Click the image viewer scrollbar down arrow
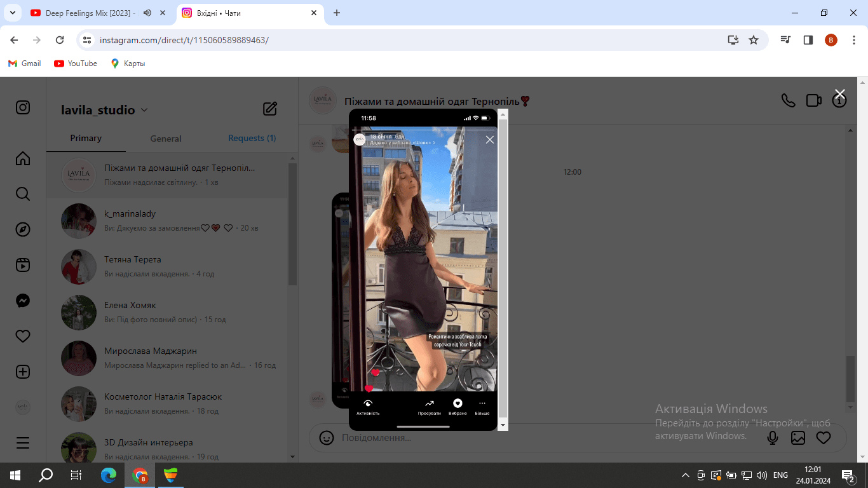The image size is (868, 488). pyautogui.click(x=503, y=425)
